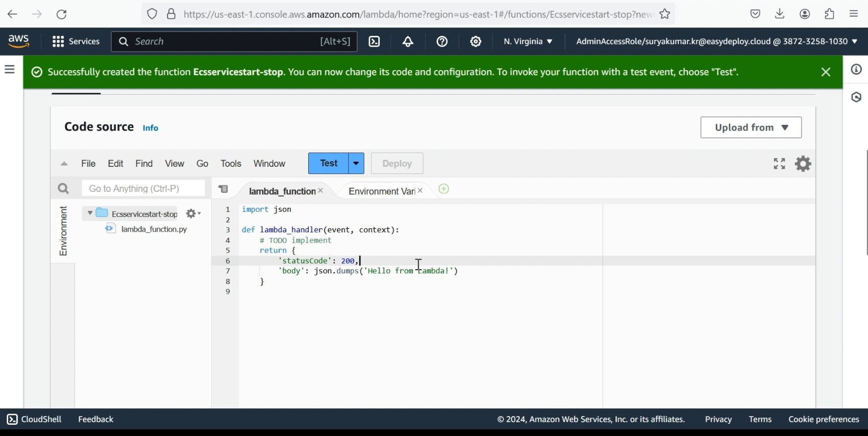868x436 pixels.
Task: Open CloudShell from the footer
Action: tap(35, 420)
